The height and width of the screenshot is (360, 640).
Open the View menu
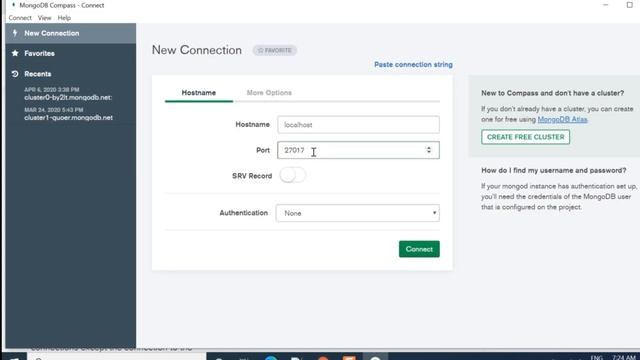tap(44, 18)
